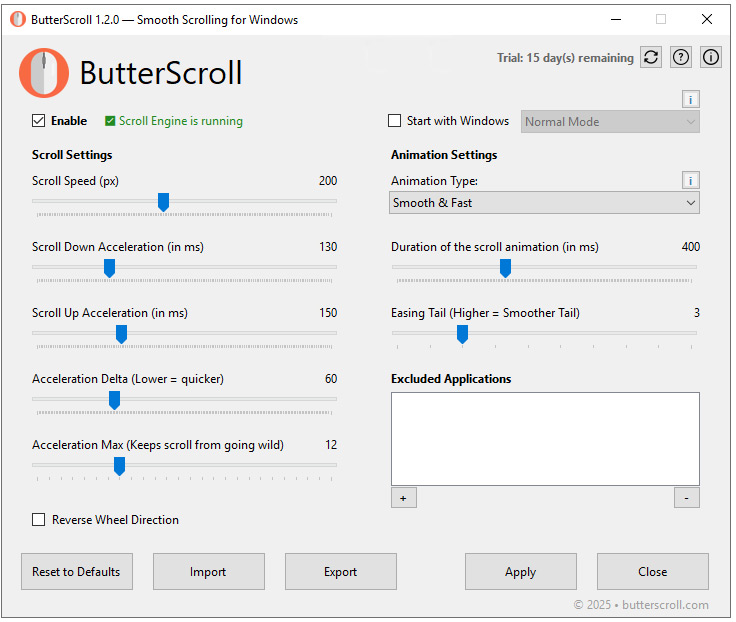Click Reset to Defaults button
The width and height of the screenshot is (736, 622).
tap(77, 571)
